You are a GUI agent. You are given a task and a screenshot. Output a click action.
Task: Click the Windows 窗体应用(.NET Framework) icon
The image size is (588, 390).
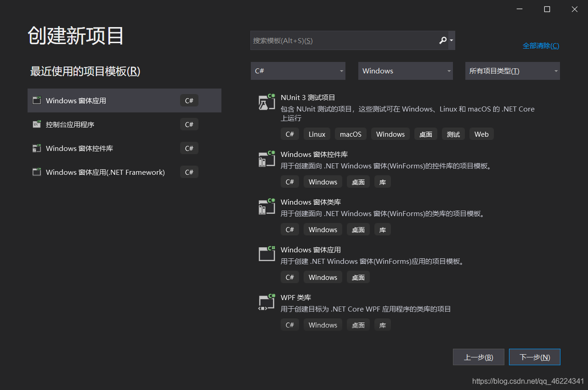click(x=37, y=172)
